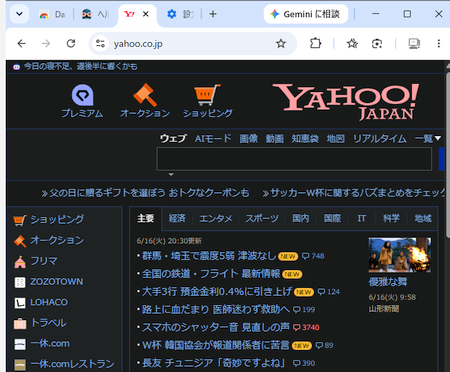Select the AIモード search tab
450x372 pixels.
click(213, 138)
